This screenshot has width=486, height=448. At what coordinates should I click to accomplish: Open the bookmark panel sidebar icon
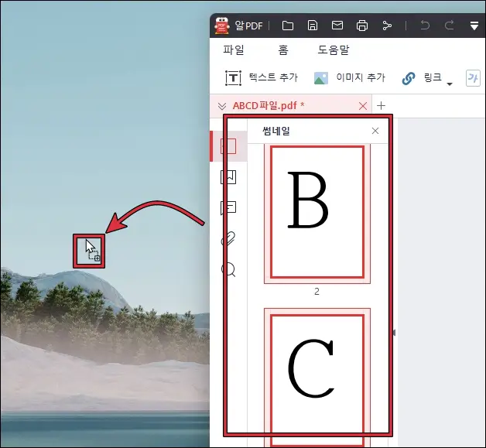pos(228,177)
